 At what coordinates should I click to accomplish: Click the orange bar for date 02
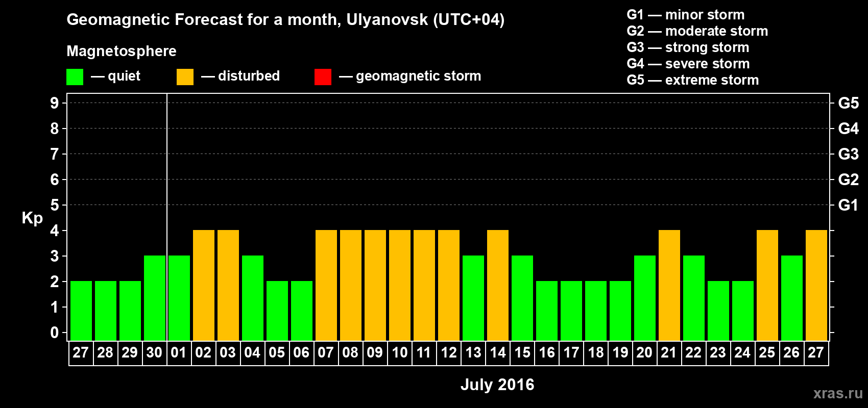click(x=204, y=286)
